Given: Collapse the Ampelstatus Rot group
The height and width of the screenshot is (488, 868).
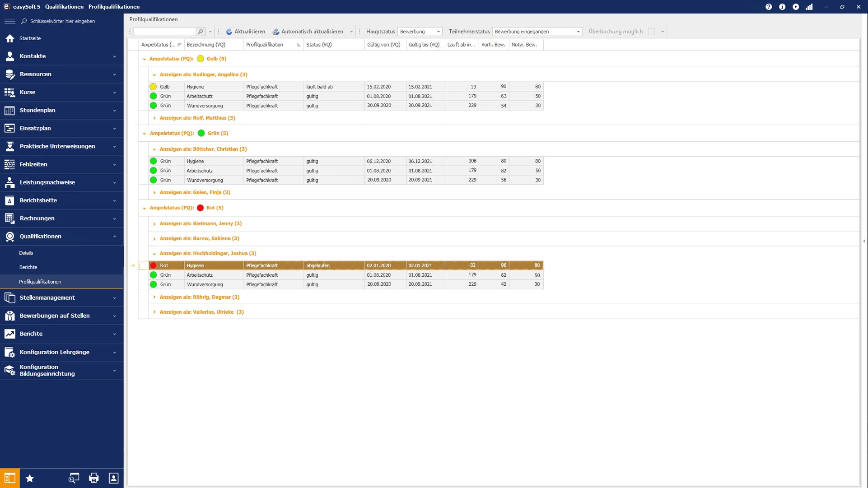Looking at the screenshot, I should (x=145, y=208).
